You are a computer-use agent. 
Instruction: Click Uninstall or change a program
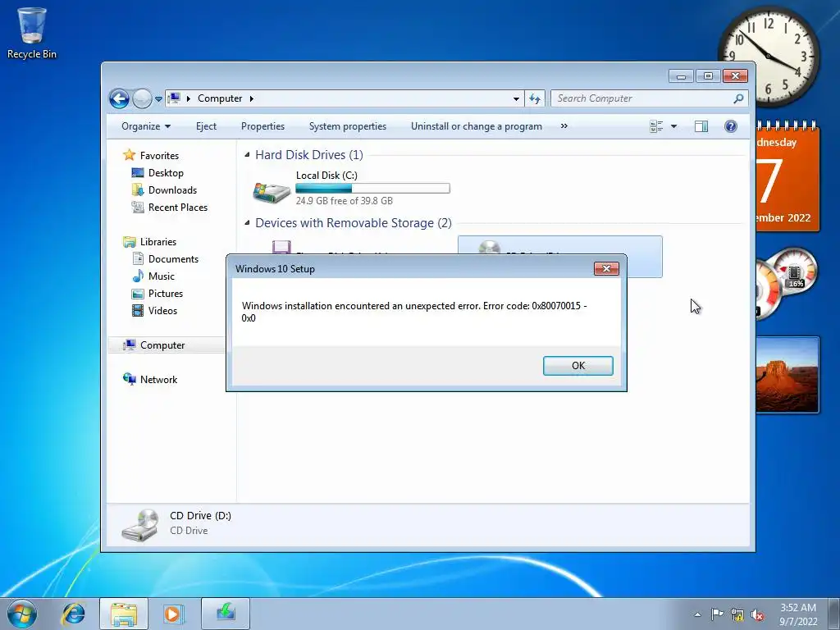[477, 126]
